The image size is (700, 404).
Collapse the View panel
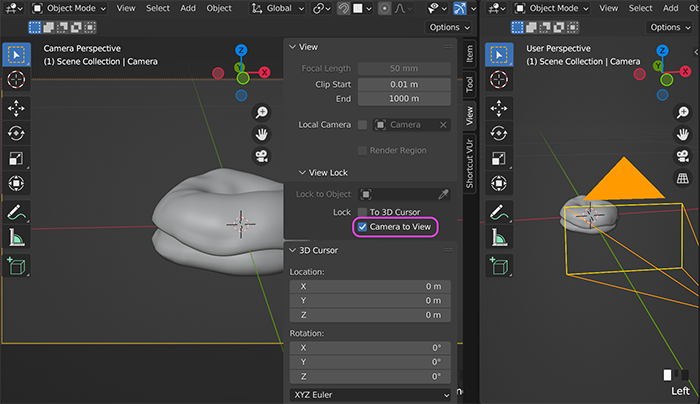coord(293,47)
